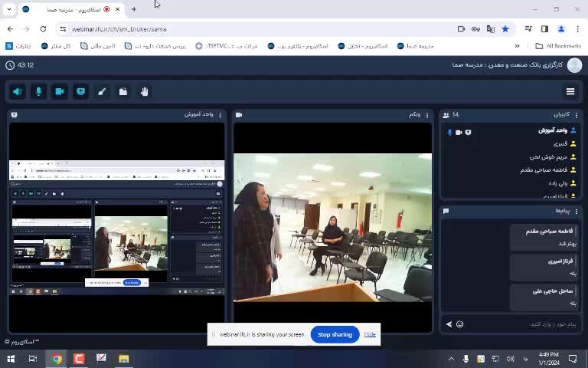
Task: Open the Chrome side panel icon
Action: (544, 29)
